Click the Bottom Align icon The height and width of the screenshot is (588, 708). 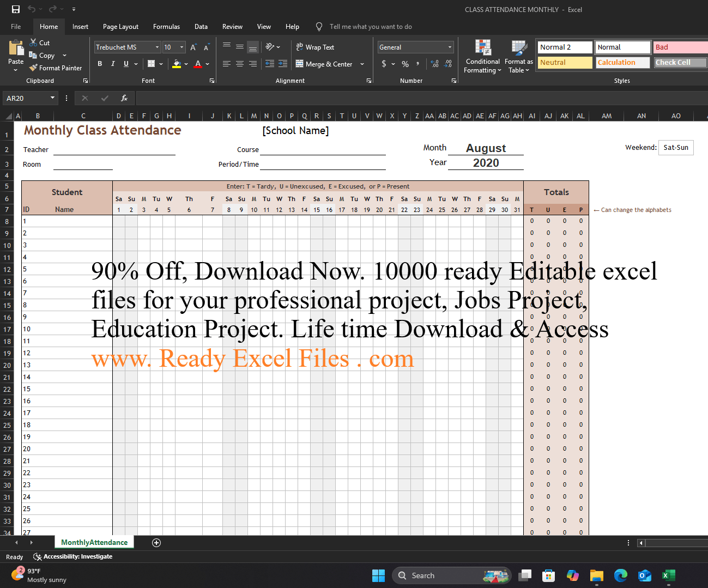click(253, 47)
